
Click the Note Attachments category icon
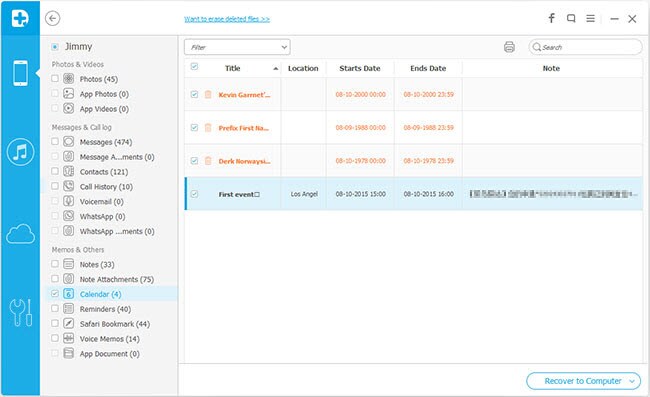68,279
